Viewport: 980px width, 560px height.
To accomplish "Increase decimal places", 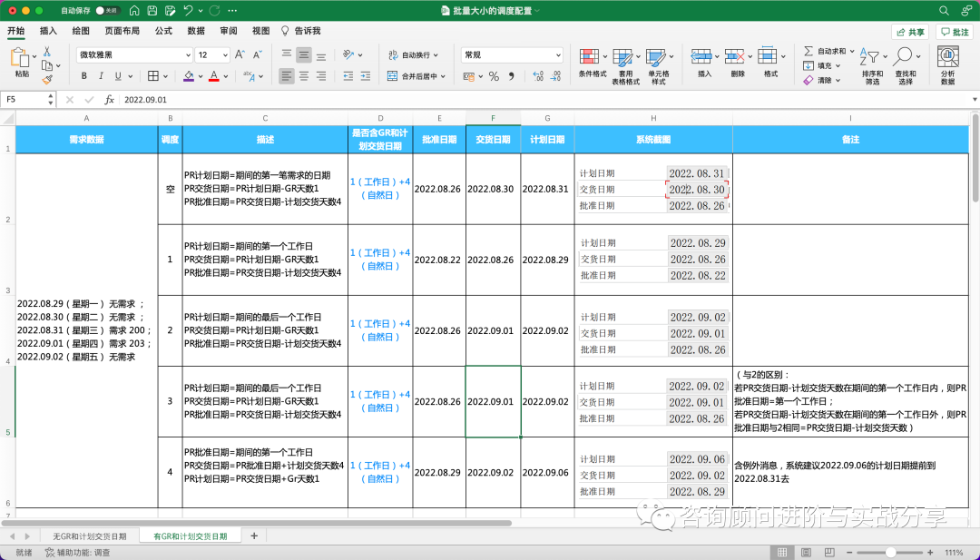I will (537, 76).
